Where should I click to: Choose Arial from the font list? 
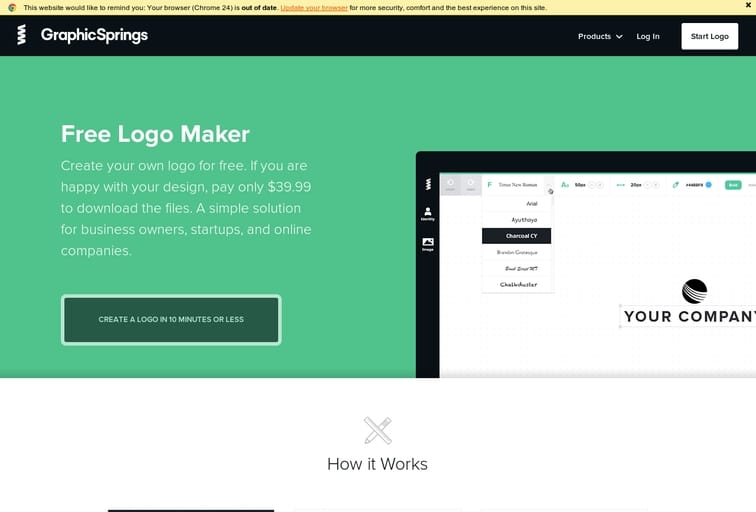pyautogui.click(x=531, y=203)
